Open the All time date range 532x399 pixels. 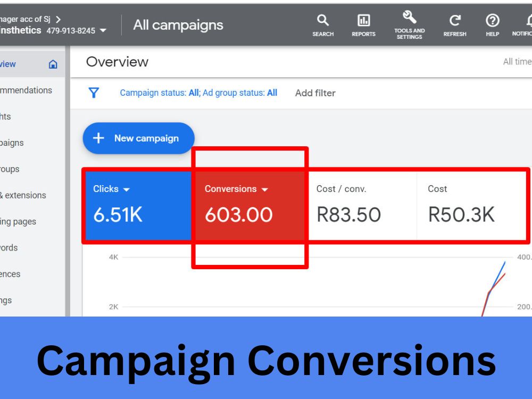[517, 62]
